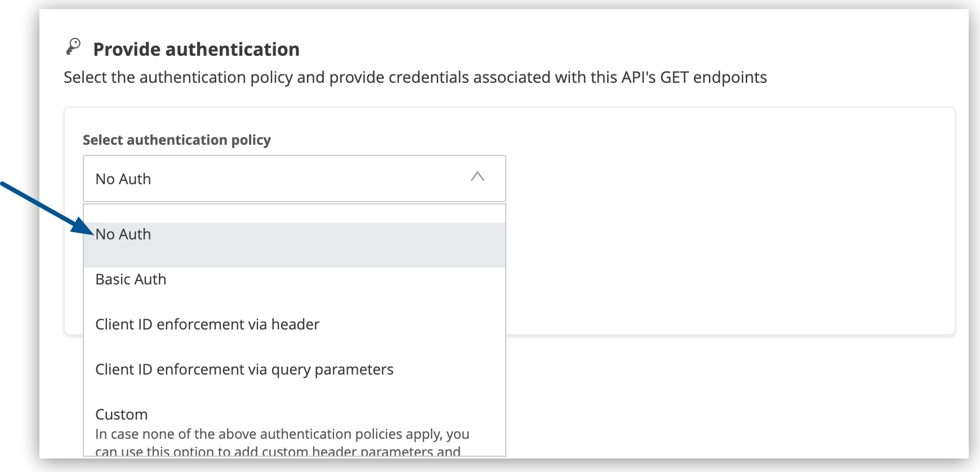This screenshot has height=472, width=980.
Task: Select the Custom authentication option
Action: point(295,430)
